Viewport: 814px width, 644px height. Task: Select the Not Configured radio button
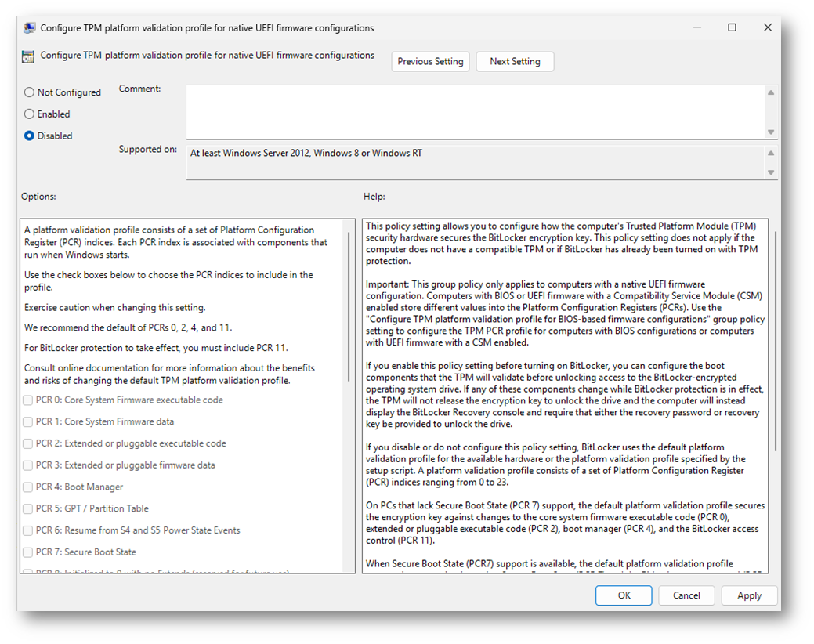click(x=30, y=92)
